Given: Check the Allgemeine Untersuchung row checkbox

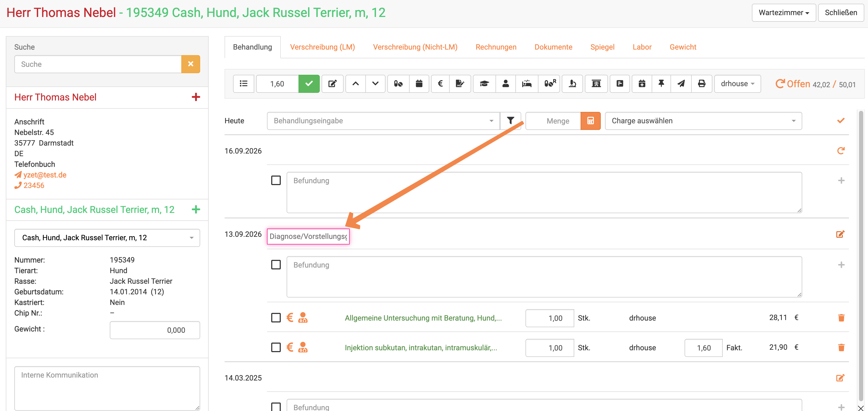Looking at the screenshot, I should (276, 318).
